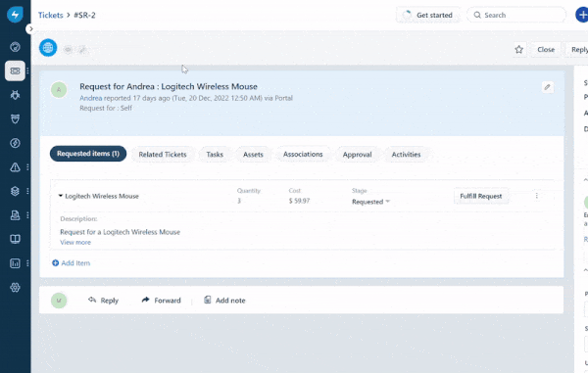Click the cost value $ 59.97
The height and width of the screenshot is (373, 588).
tap(299, 201)
